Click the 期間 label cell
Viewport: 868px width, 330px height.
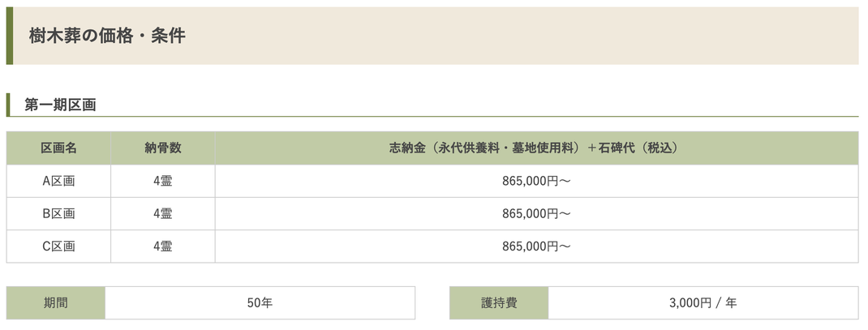point(56,303)
